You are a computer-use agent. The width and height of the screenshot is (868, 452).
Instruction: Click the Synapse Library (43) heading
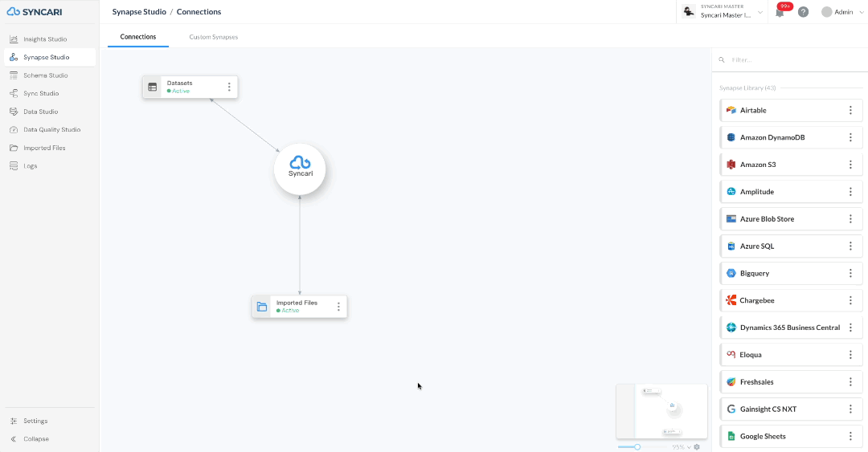[x=747, y=88]
